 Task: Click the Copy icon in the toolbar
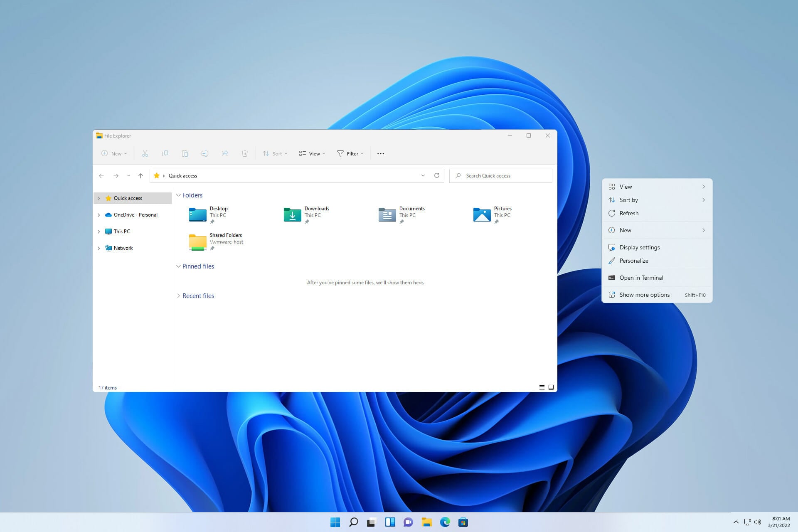tap(165, 153)
